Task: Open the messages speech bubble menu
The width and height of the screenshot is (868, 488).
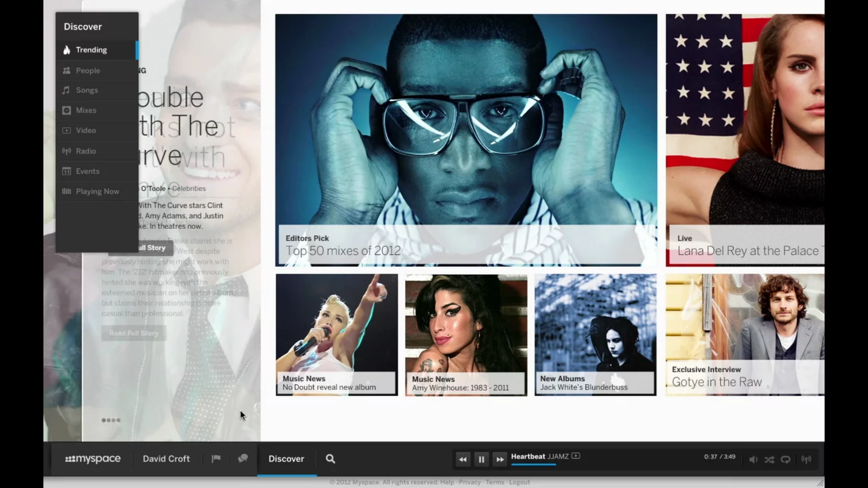Action: tap(243, 458)
